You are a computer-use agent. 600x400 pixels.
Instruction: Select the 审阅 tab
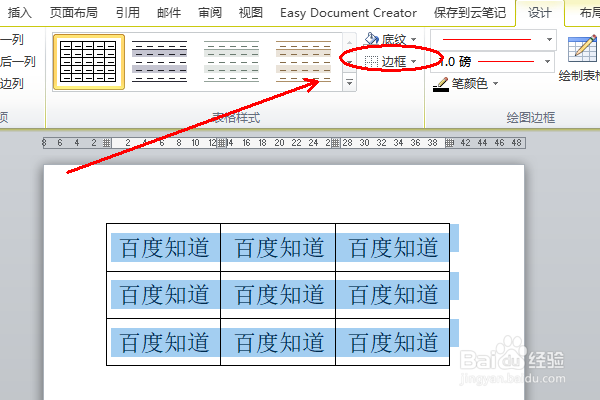[210, 13]
